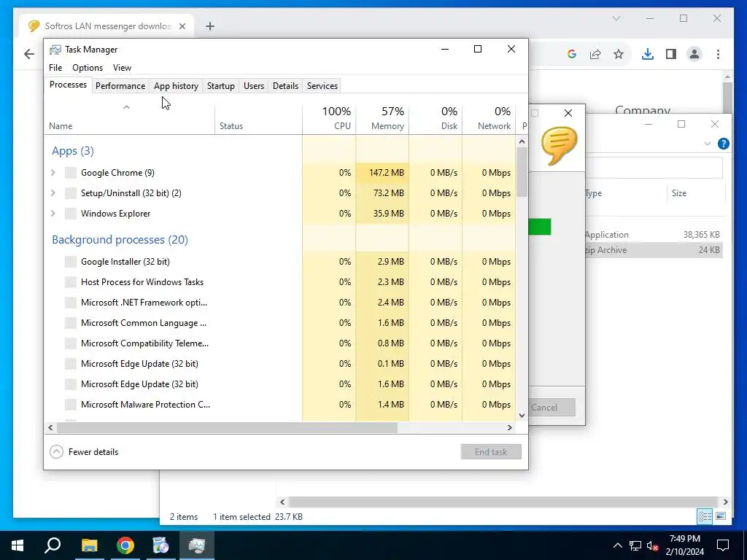
Task: Click the installer green progress bar
Action: (x=540, y=227)
